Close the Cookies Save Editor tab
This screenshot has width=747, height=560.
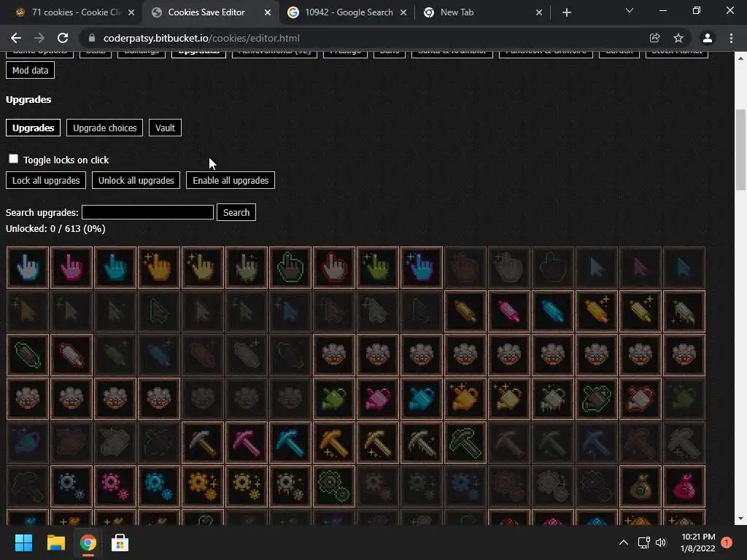pyautogui.click(x=267, y=12)
